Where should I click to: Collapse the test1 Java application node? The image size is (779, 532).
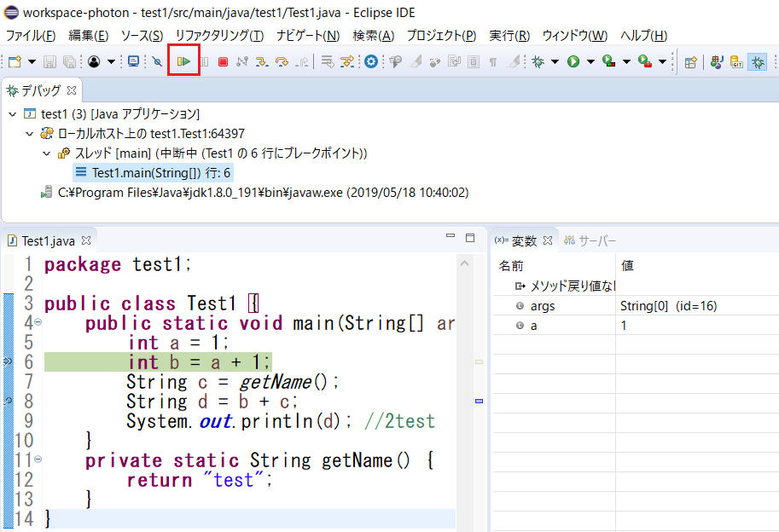(12, 113)
